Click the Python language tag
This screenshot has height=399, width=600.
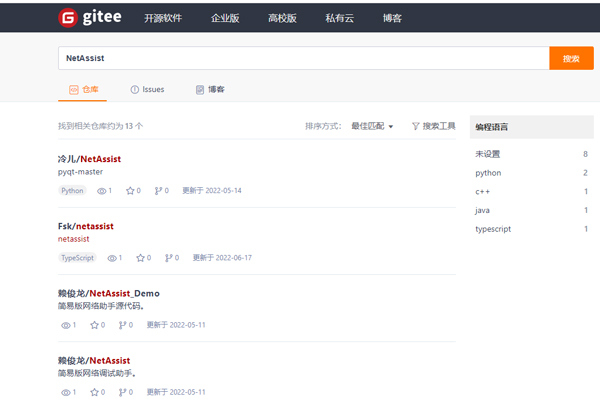click(x=72, y=191)
